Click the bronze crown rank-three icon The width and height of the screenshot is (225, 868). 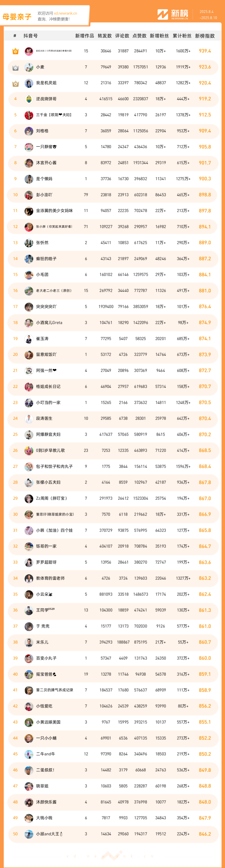[x=15, y=83]
